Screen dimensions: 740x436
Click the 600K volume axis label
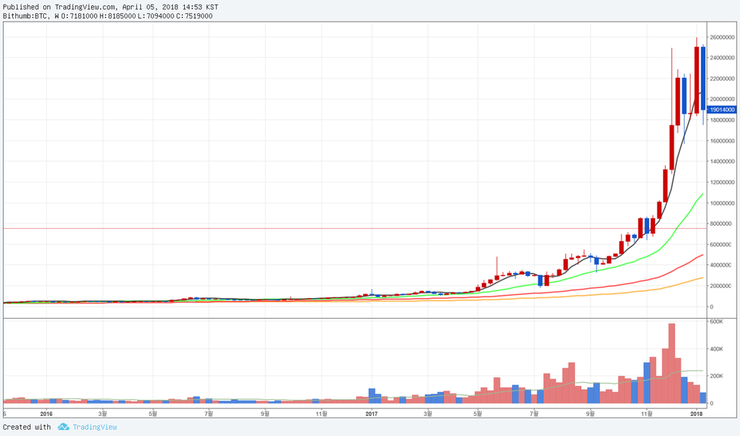717,322
